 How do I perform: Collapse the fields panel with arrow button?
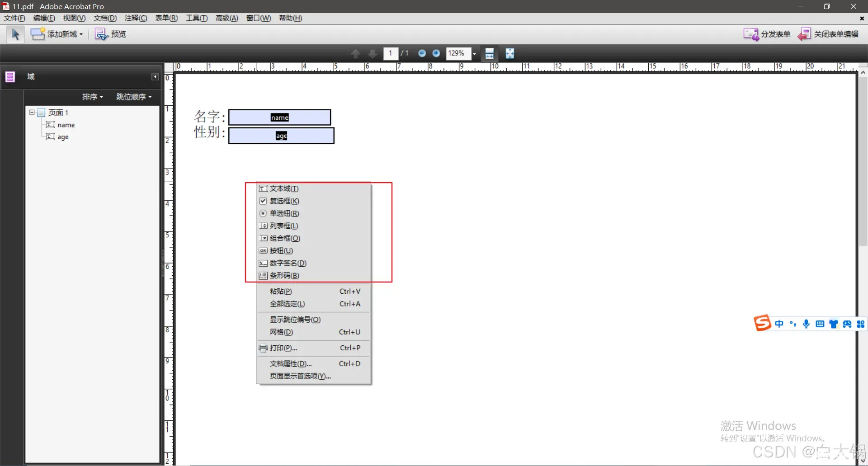pyautogui.click(x=155, y=77)
